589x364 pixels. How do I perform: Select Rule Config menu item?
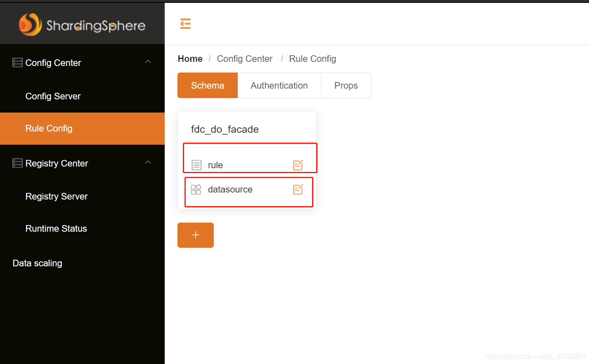pyautogui.click(x=82, y=129)
